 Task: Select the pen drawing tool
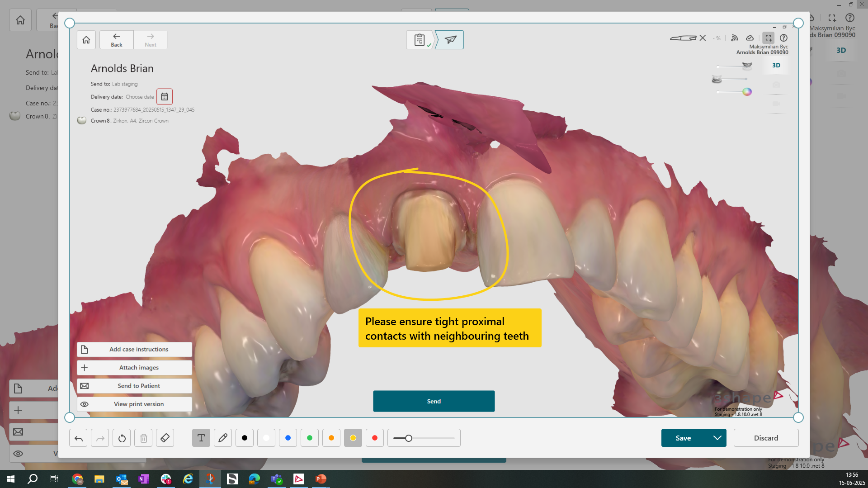coord(223,438)
